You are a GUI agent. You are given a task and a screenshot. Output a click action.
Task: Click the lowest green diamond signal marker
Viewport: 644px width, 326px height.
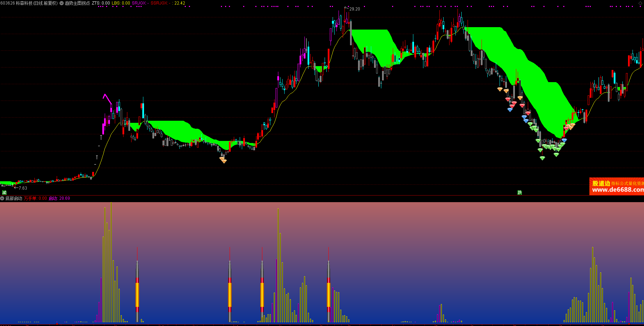coord(542,158)
